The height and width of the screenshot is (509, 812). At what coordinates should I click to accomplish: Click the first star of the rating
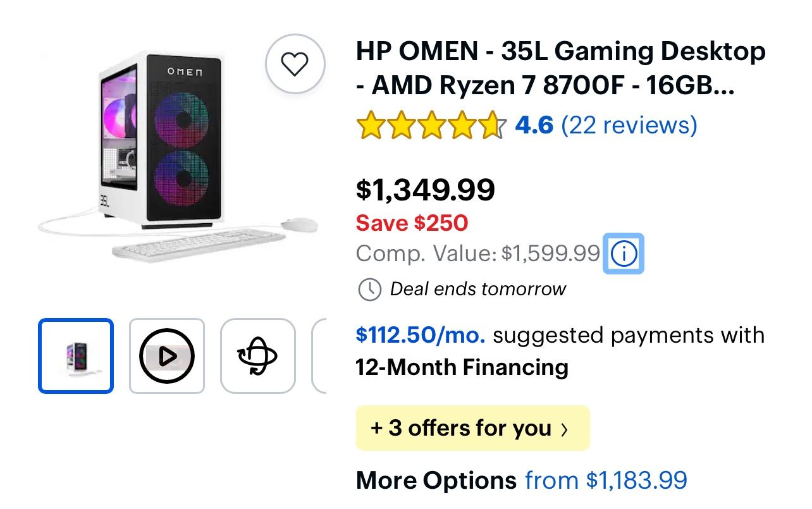pyautogui.click(x=372, y=125)
